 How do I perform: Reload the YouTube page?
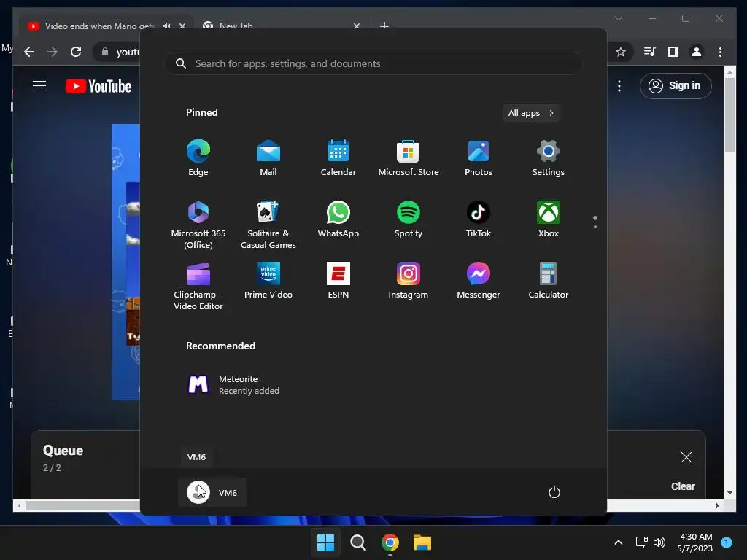[76, 52]
